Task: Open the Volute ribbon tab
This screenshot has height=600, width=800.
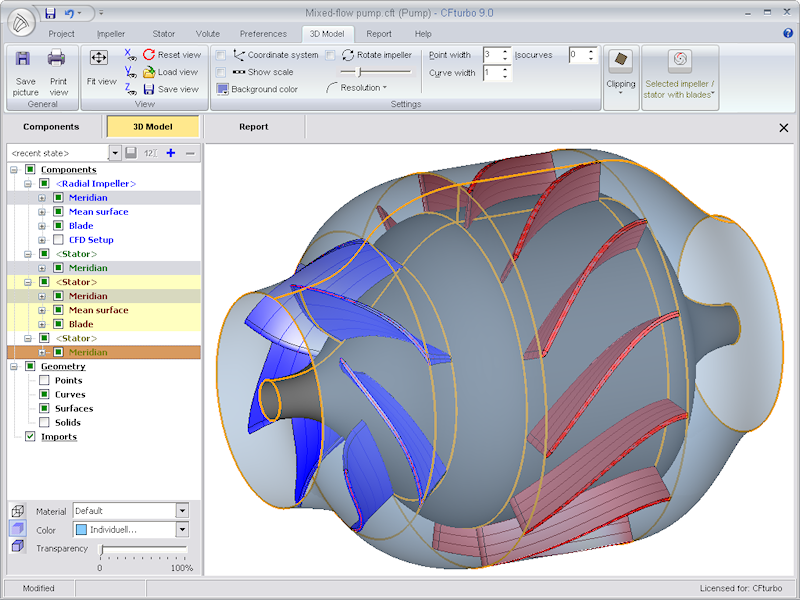Action: (x=208, y=34)
